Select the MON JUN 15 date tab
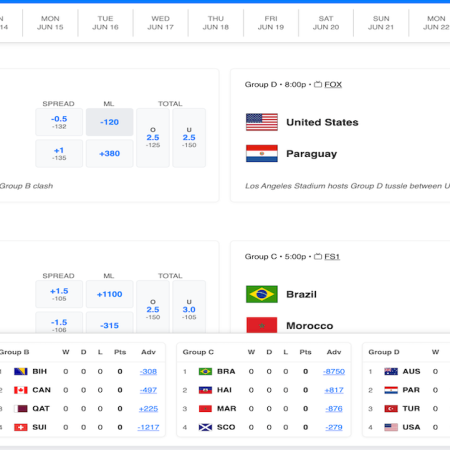The image size is (450, 450). pos(50,23)
